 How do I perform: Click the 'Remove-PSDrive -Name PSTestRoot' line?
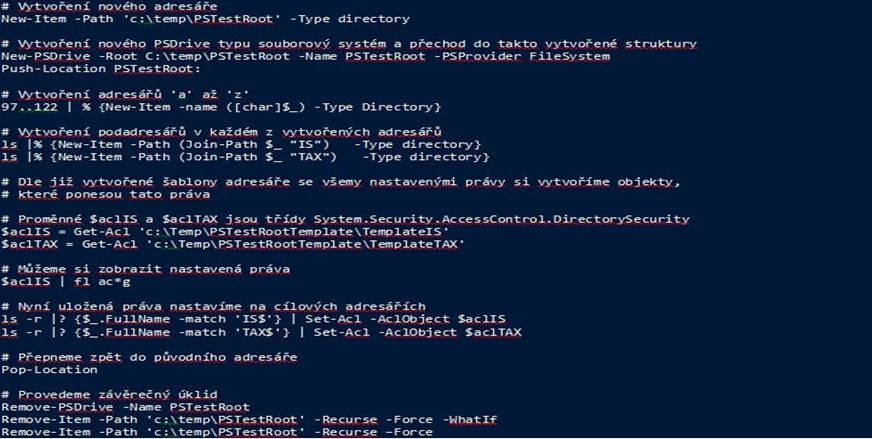click(x=126, y=407)
